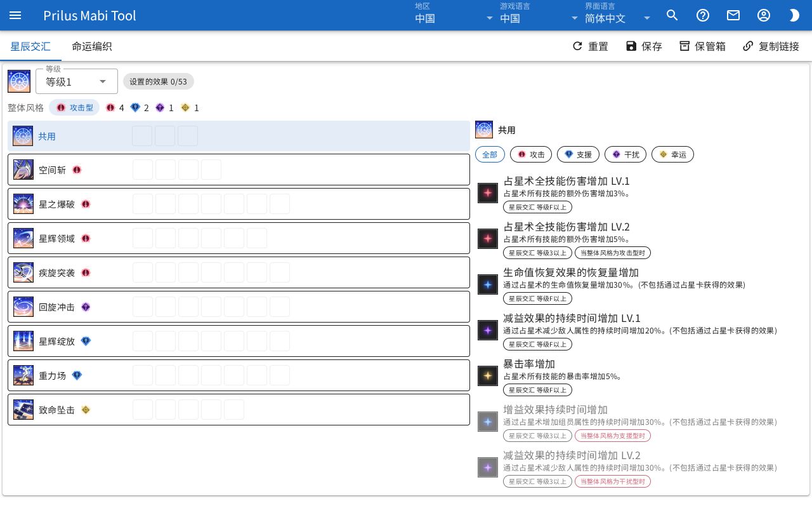This screenshot has width=812, height=508.
Task: Click the 保存 save button
Action: point(644,46)
